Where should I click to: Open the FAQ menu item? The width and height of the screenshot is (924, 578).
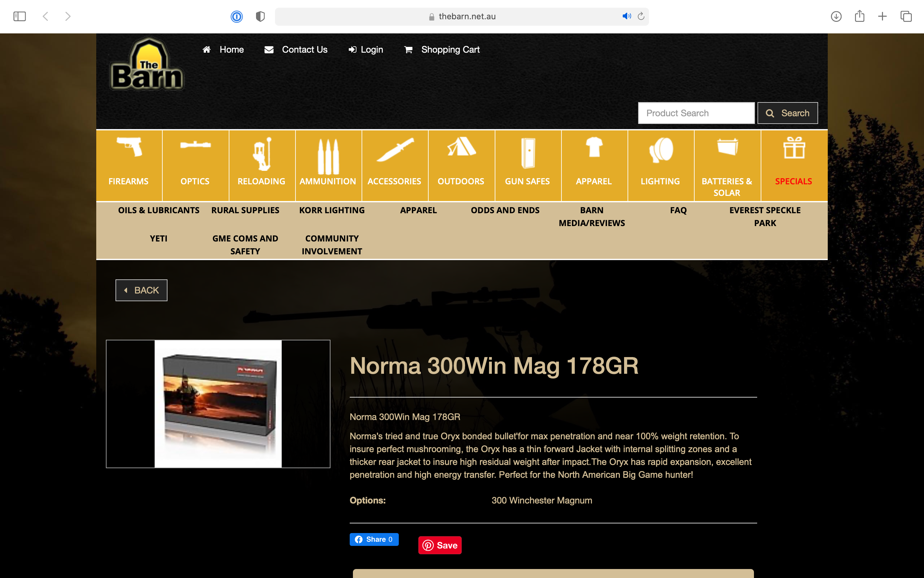(679, 210)
